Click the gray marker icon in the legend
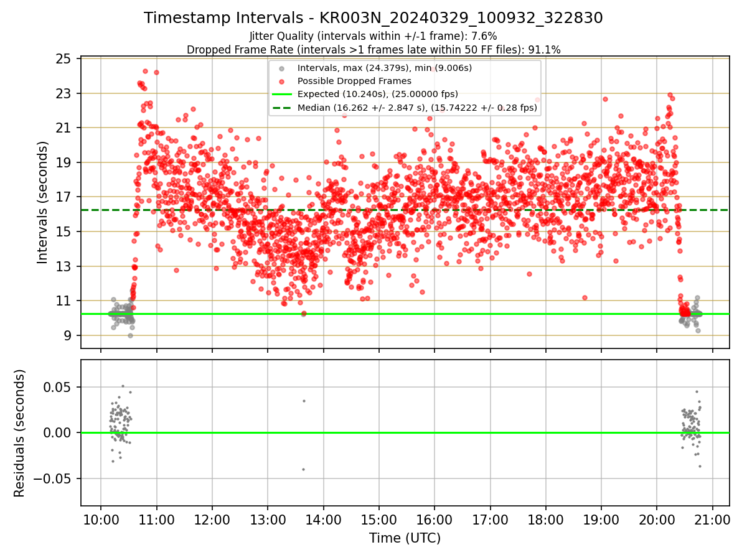This screenshot has width=747, height=560. click(282, 68)
